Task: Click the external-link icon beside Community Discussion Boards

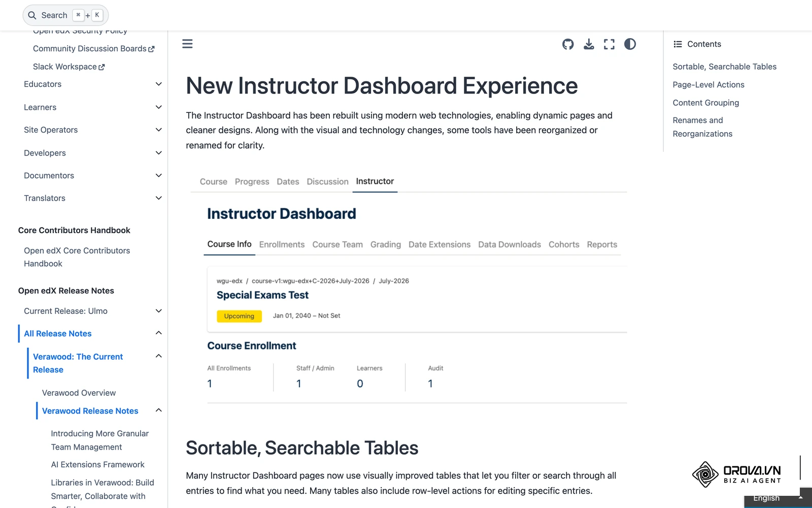Action: click(151, 49)
